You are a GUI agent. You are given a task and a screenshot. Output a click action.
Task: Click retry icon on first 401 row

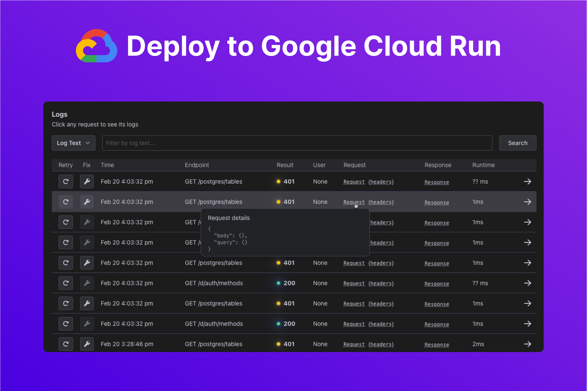[66, 181]
